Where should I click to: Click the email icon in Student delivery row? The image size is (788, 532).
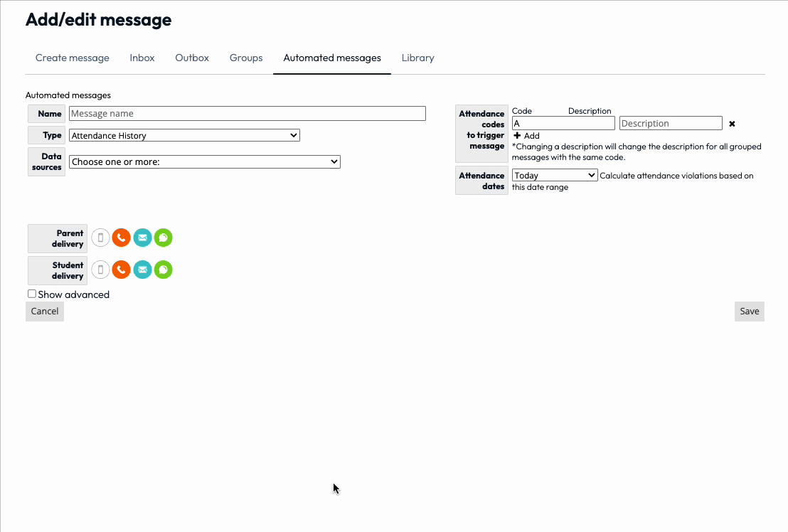coord(142,270)
